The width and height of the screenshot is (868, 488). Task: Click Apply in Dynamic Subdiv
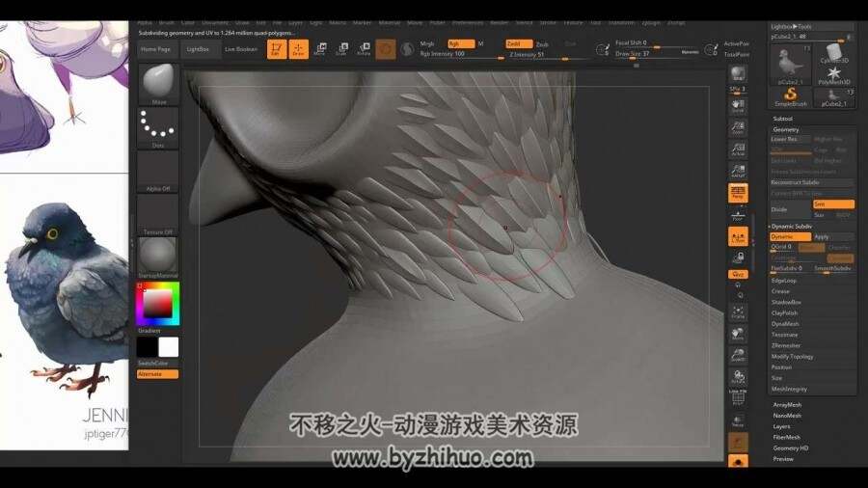833,237
